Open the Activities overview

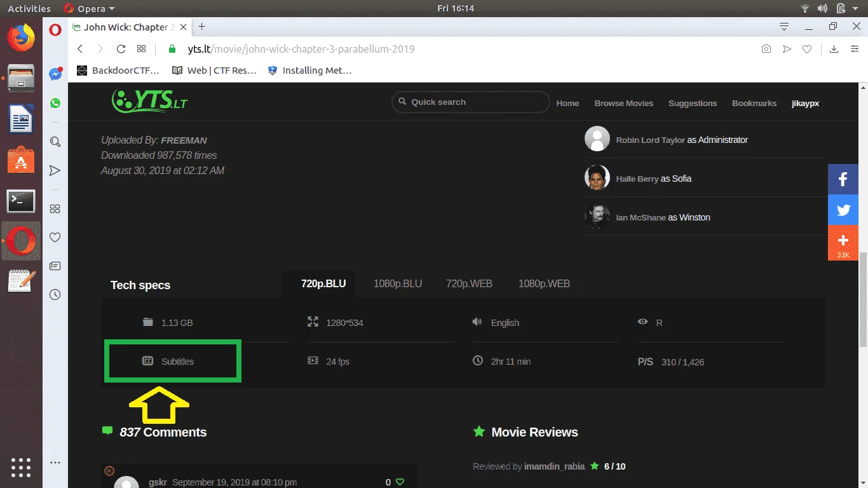point(29,8)
